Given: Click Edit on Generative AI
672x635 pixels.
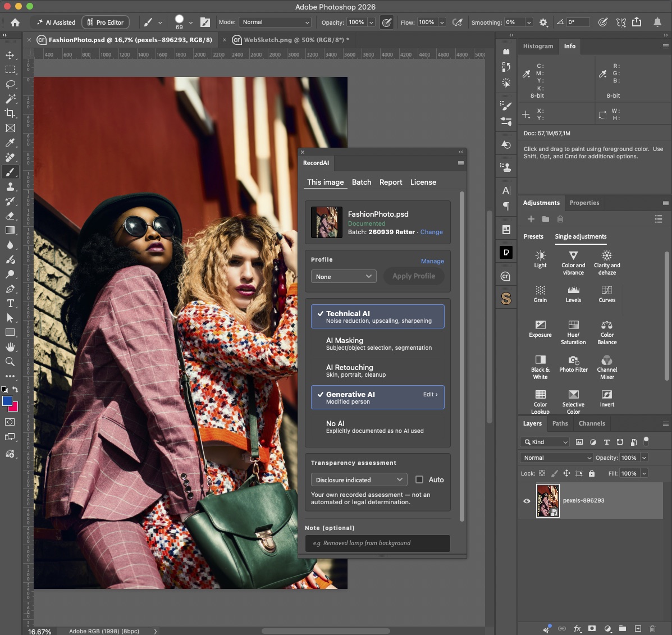Looking at the screenshot, I should coord(430,394).
